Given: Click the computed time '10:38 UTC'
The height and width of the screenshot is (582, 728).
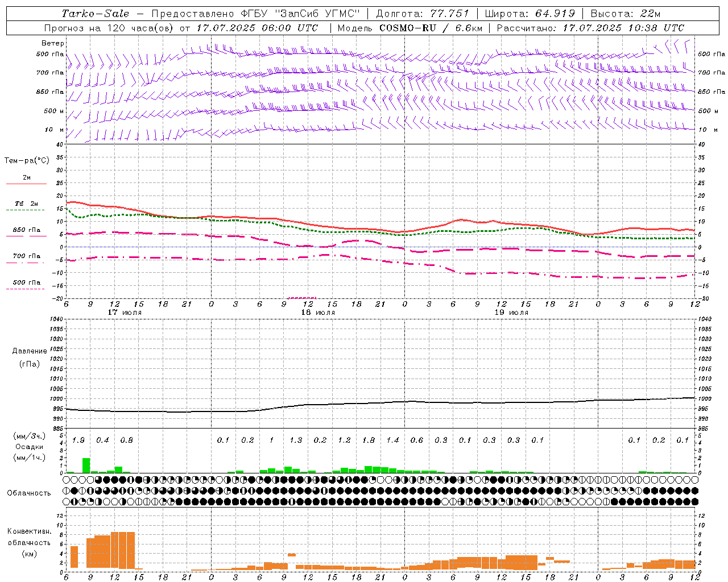Looking at the screenshot, I should pos(656,28).
